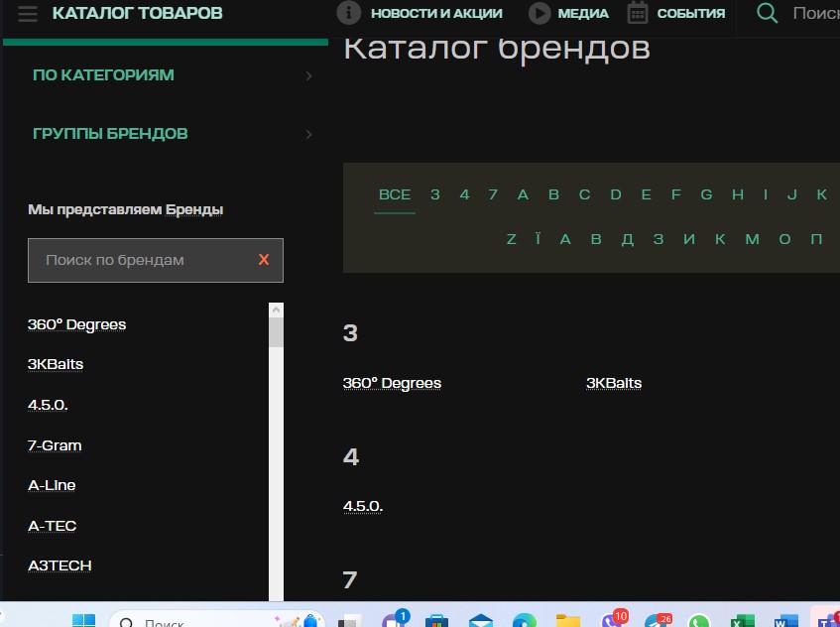Open Viber icon with 10 badge

pos(614,619)
